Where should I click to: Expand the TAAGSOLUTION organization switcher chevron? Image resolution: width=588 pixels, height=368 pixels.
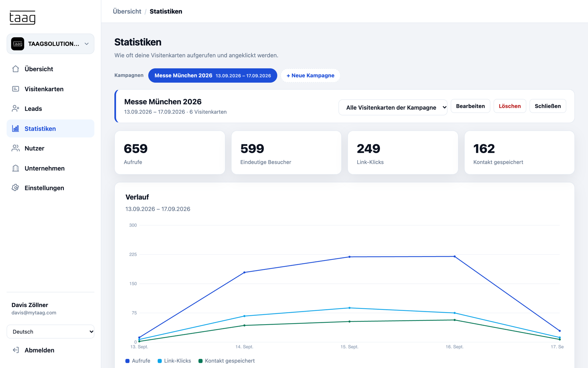pos(87,44)
